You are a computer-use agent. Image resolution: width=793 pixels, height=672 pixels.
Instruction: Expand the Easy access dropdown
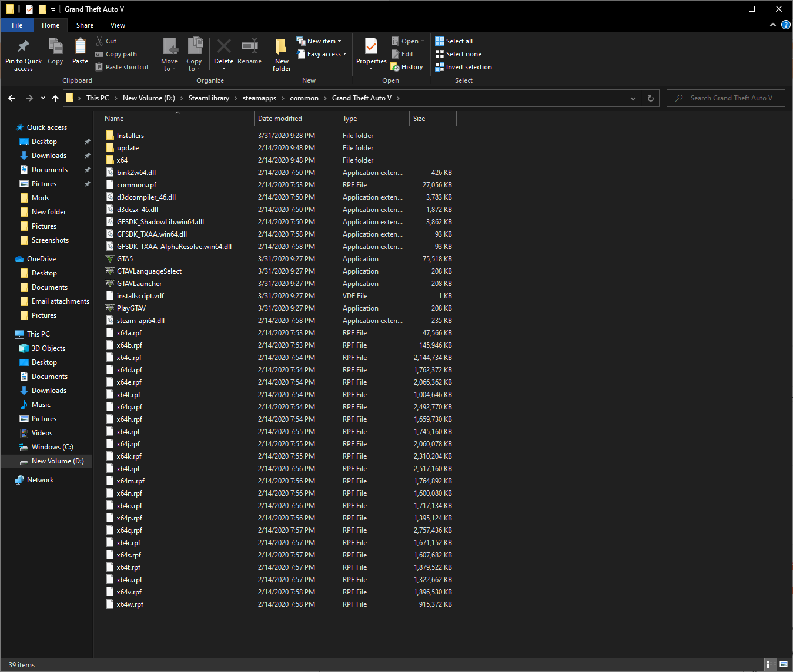point(322,54)
